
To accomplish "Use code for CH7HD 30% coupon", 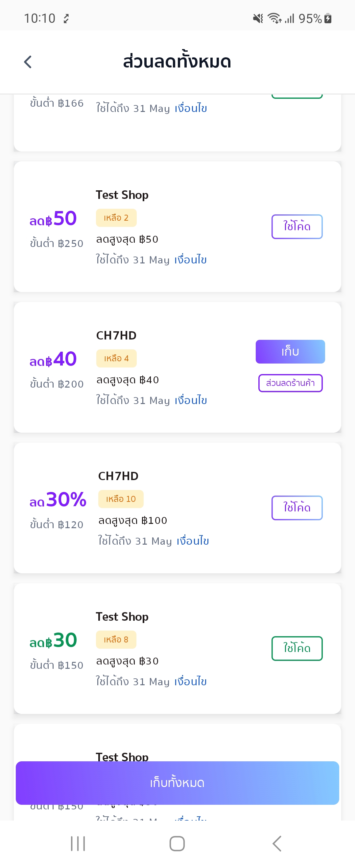I will pos(297,507).
